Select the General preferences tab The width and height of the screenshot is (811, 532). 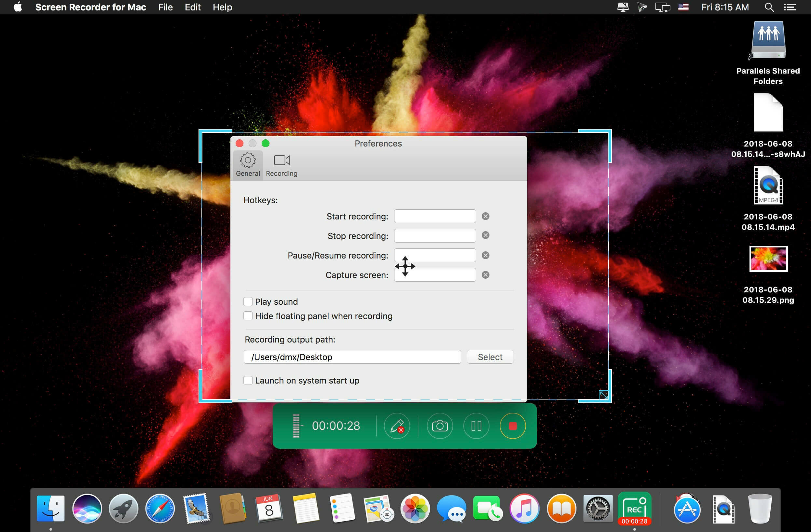[248, 165]
